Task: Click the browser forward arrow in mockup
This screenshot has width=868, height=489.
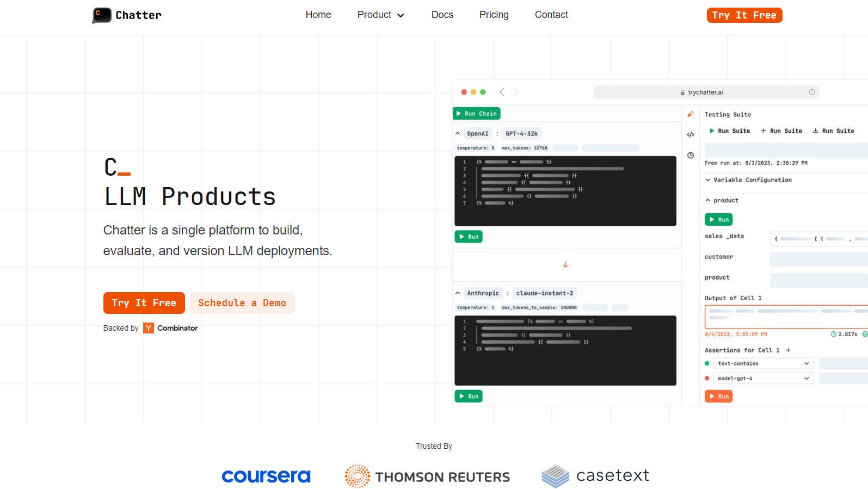Action: (x=516, y=92)
